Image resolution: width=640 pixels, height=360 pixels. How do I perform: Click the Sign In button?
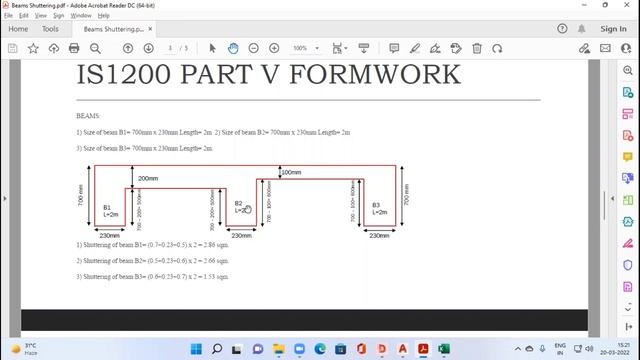coord(613,29)
